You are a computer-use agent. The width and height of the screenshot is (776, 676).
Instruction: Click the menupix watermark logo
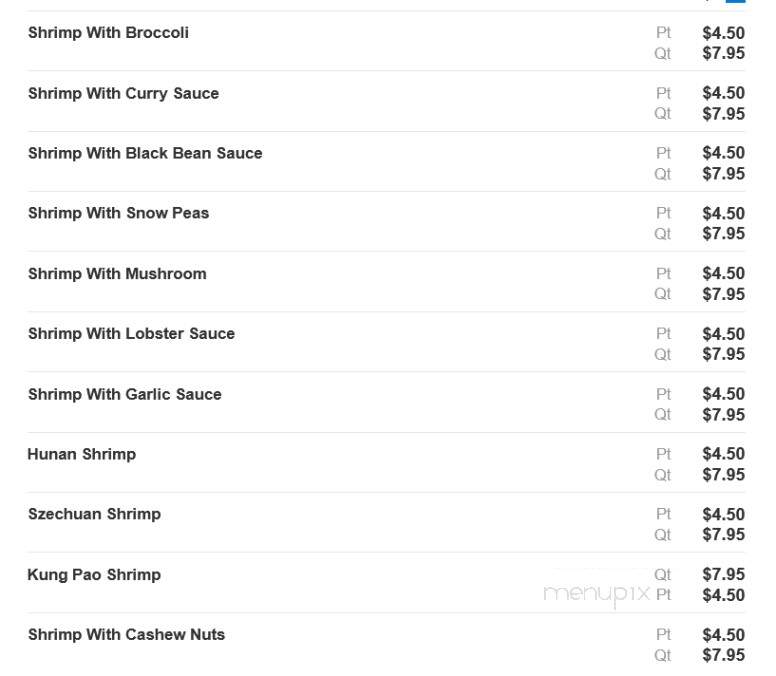(596, 594)
